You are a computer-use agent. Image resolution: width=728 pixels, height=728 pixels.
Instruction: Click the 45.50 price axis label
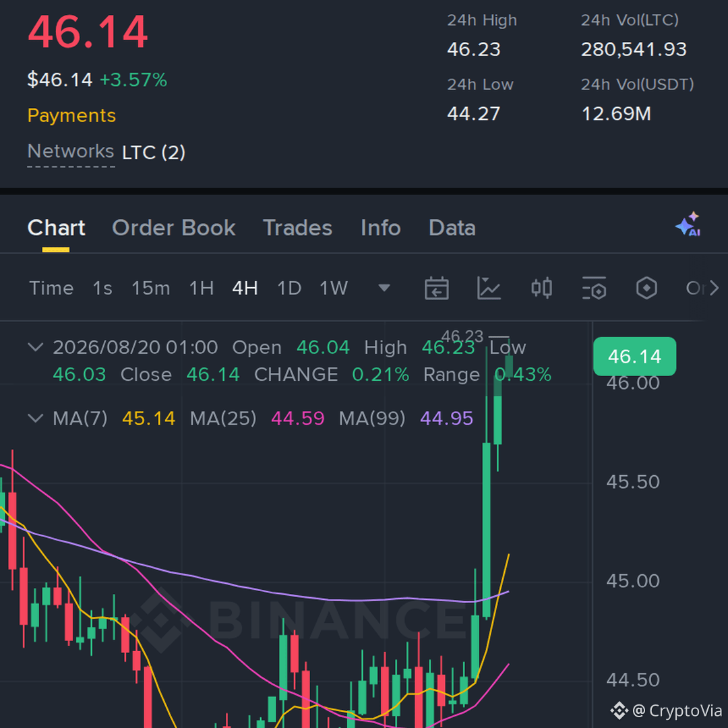click(633, 482)
